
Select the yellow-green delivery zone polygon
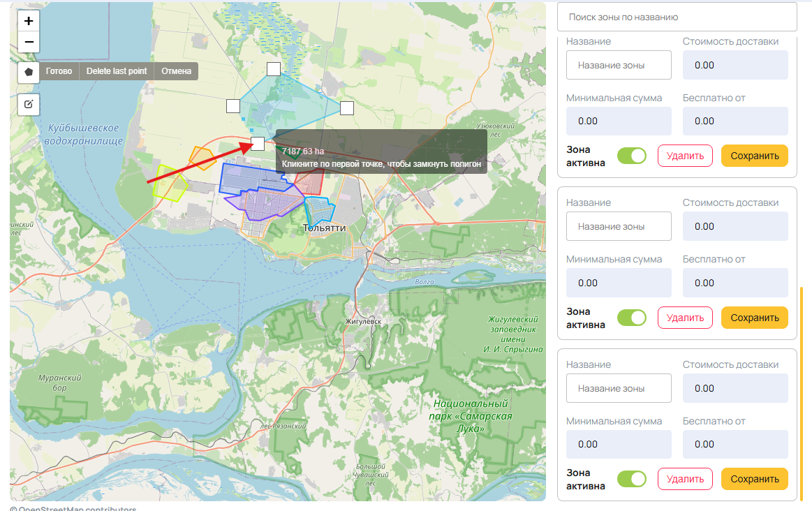pos(170,184)
